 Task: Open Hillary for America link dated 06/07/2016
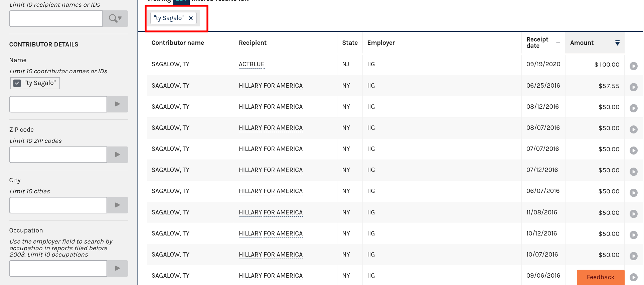(x=271, y=191)
